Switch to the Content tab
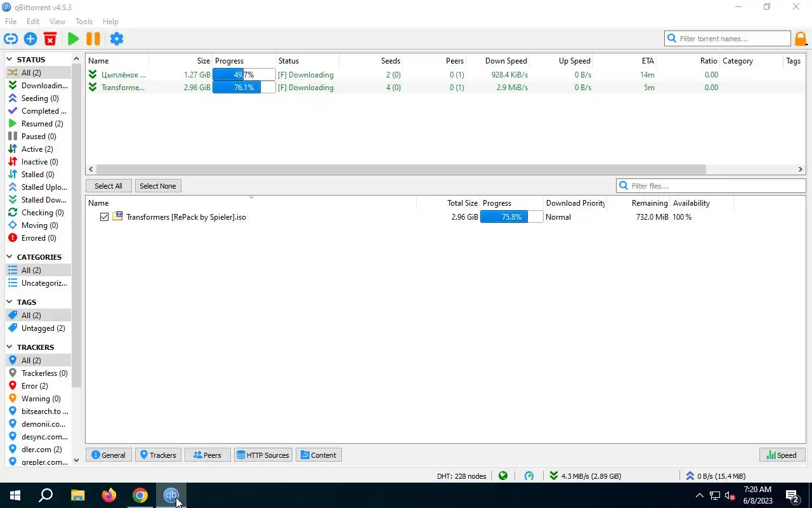 coord(318,455)
